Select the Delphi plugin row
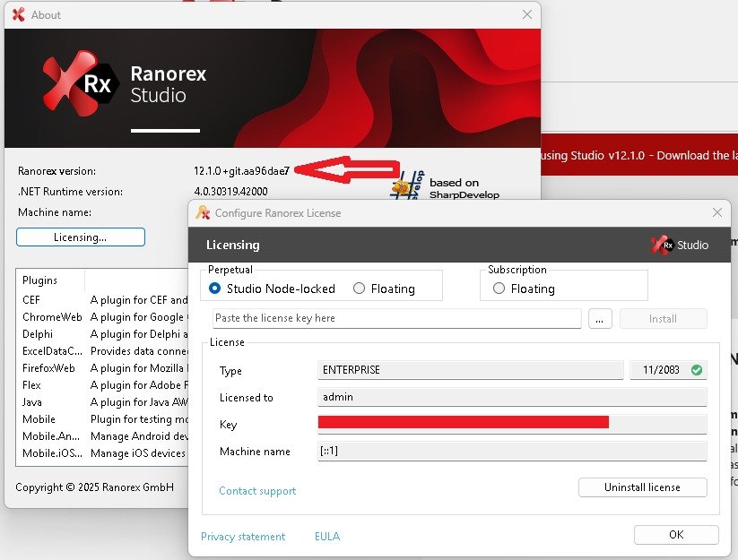 [x=102, y=334]
